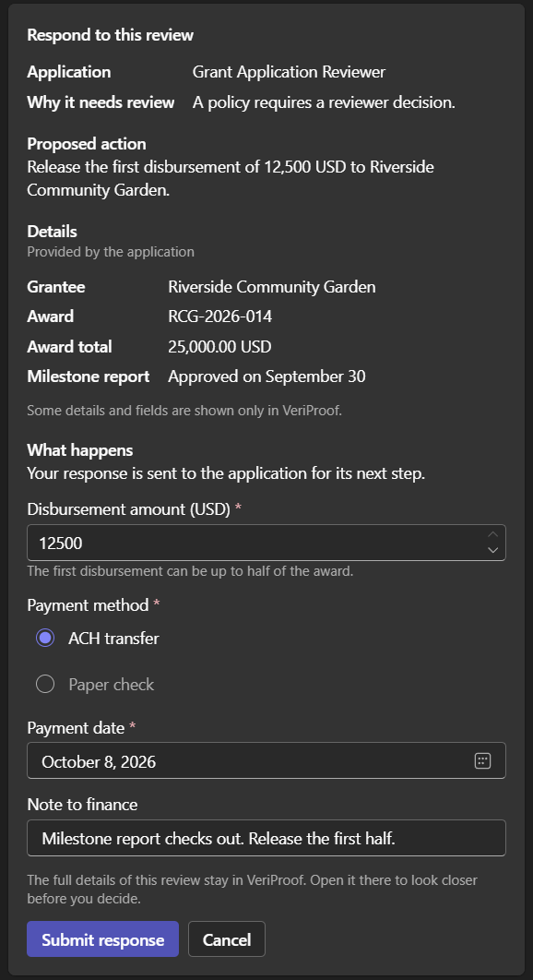Click the Submit response button
This screenshot has width=533, height=980.
pyautogui.click(x=103, y=938)
